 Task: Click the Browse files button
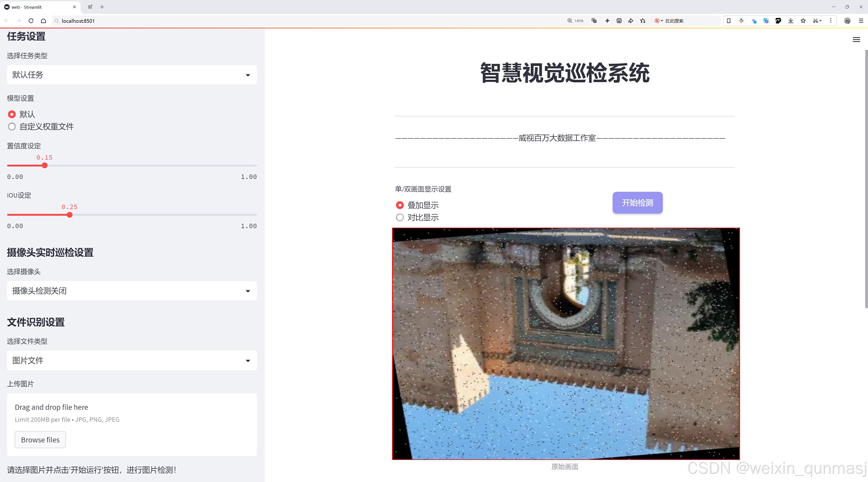tap(40, 439)
